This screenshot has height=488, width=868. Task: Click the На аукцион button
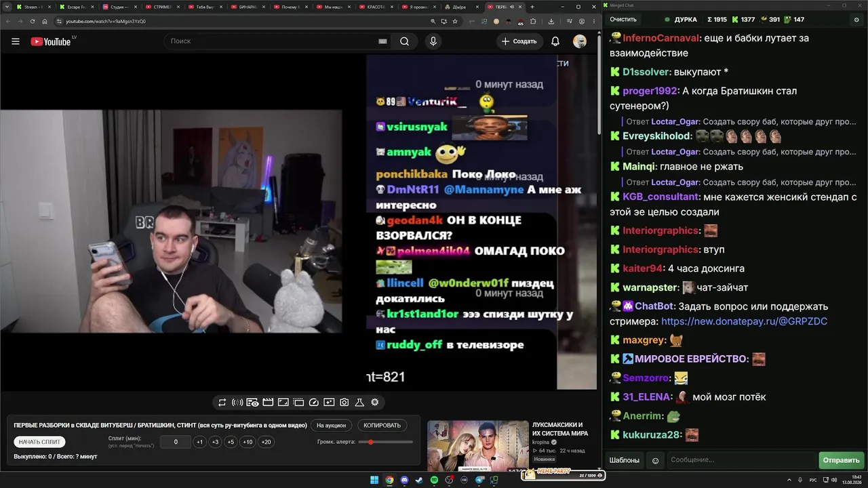(x=332, y=426)
